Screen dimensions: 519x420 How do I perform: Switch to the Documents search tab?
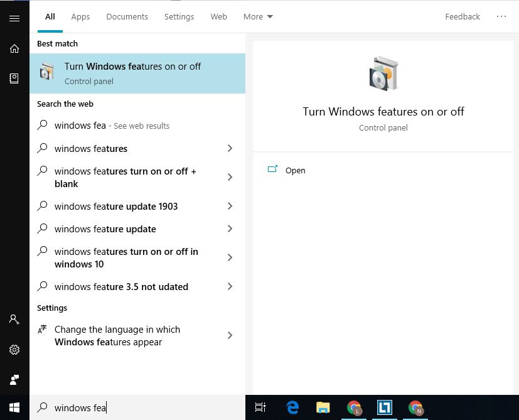coord(127,16)
